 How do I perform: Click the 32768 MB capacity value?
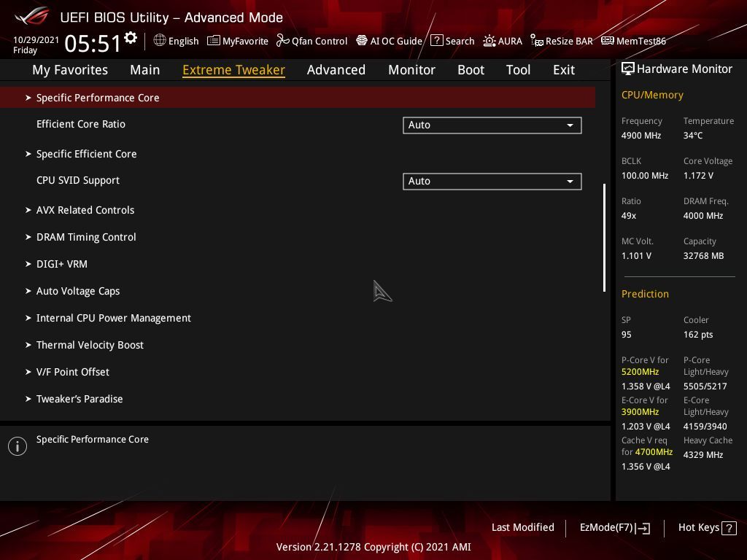pos(704,256)
